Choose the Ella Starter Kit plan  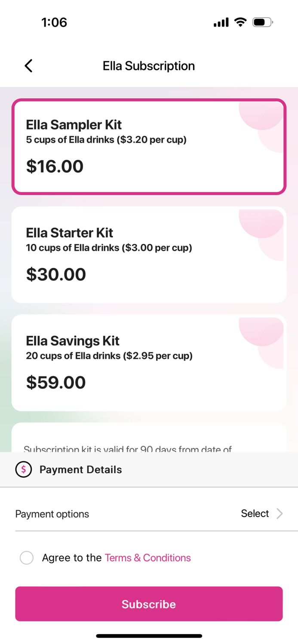pyautogui.click(x=149, y=254)
